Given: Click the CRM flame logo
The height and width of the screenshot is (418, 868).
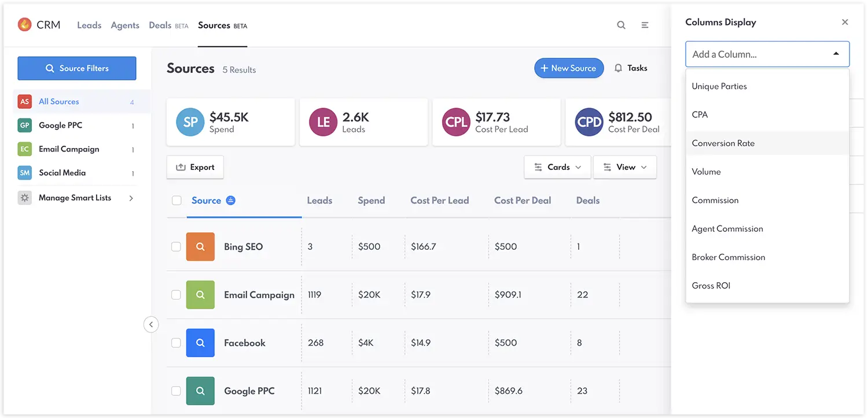Looking at the screenshot, I should [x=24, y=25].
